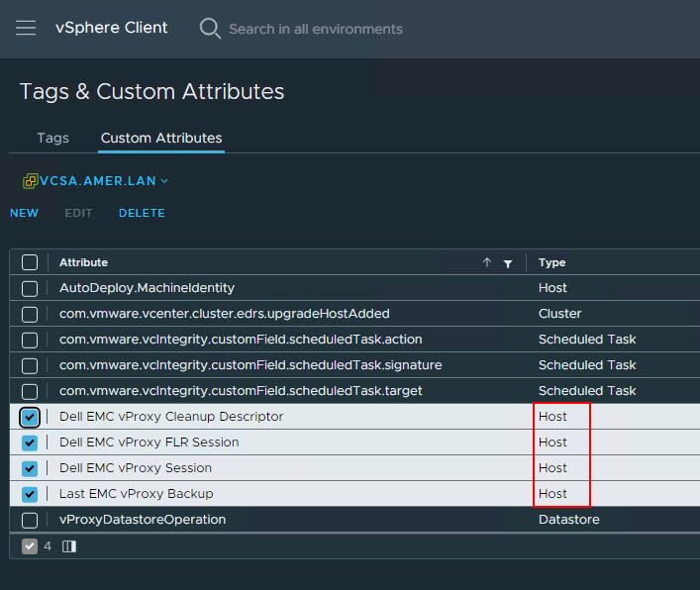Toggle the select-all checkbox in header

click(30, 262)
